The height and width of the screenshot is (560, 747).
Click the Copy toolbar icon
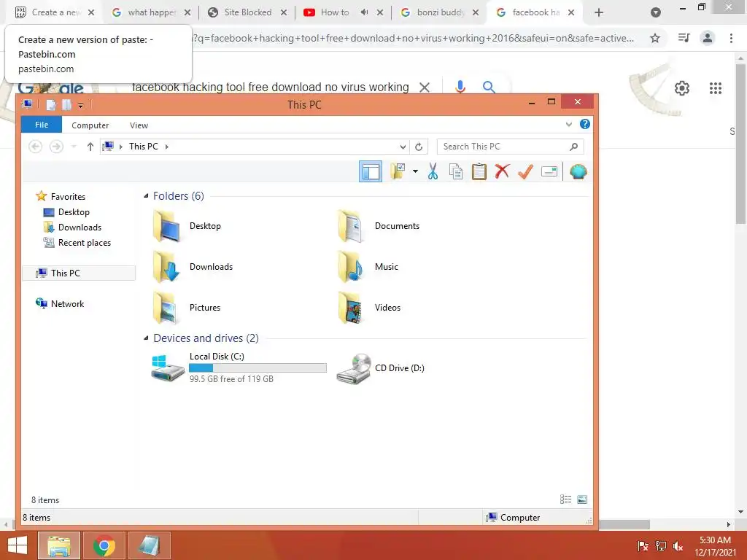456,171
